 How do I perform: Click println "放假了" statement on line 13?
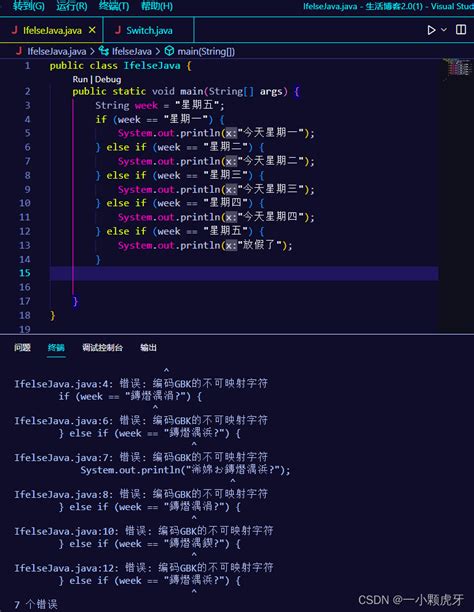click(x=205, y=245)
